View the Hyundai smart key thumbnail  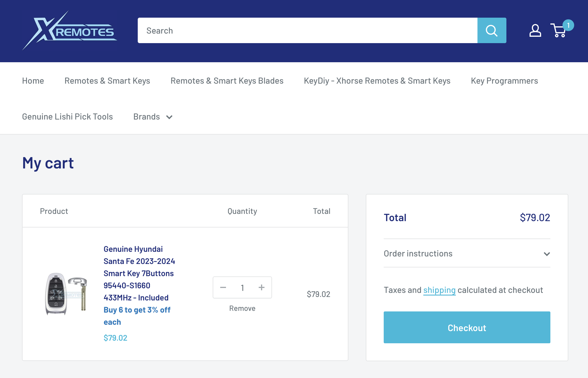[x=66, y=294]
